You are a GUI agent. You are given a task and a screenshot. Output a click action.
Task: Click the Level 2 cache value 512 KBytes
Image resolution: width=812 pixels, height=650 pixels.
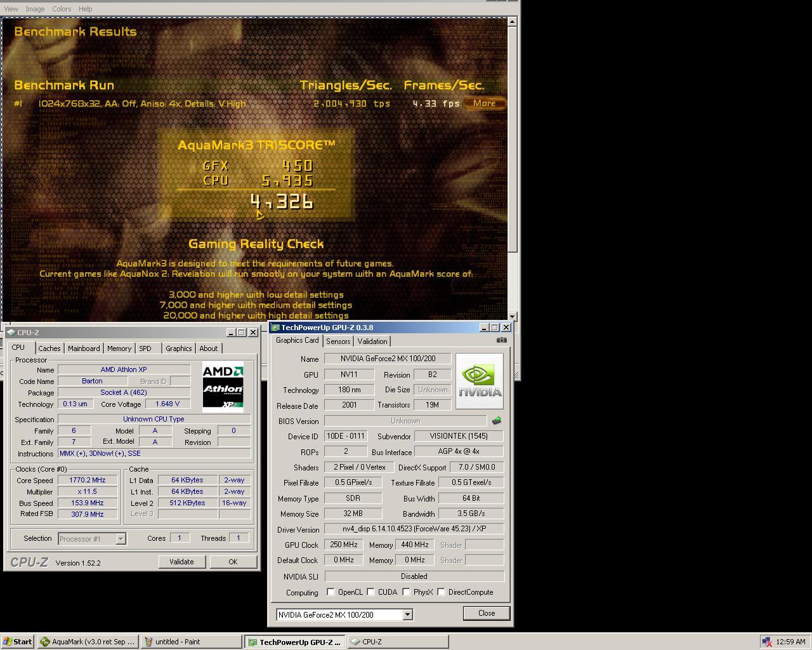pos(188,503)
